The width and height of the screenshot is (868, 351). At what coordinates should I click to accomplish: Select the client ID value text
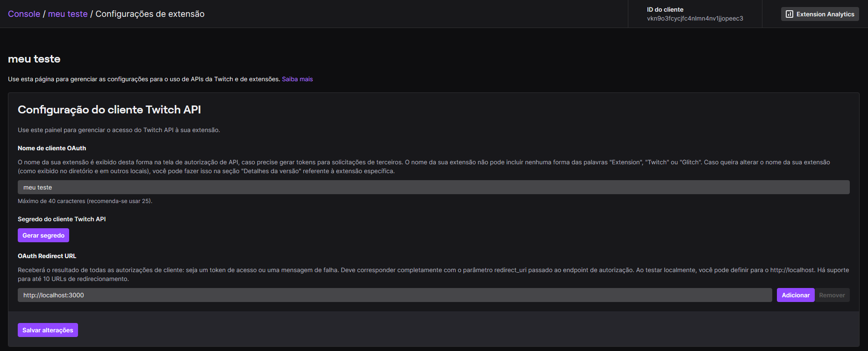pyautogui.click(x=695, y=19)
